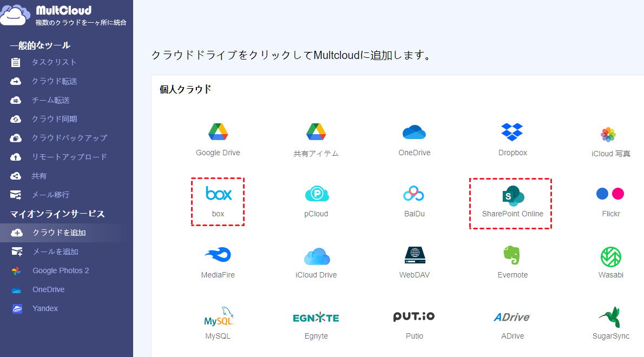Add SugarSync hummingbird icon
The image size is (644, 357).
point(610,317)
